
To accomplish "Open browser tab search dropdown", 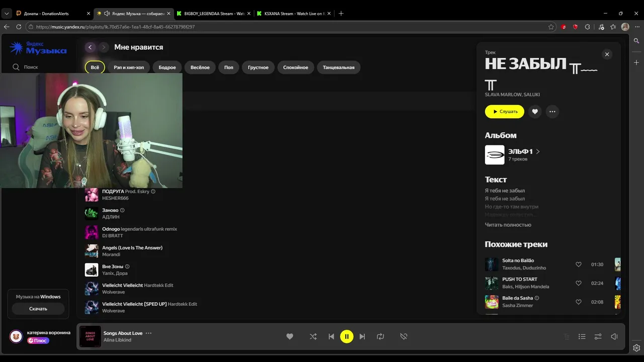I will click(7, 14).
